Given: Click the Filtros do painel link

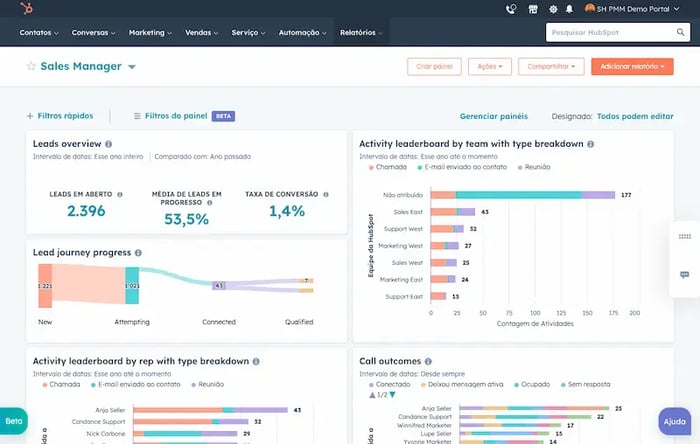Looking at the screenshot, I should point(176,116).
